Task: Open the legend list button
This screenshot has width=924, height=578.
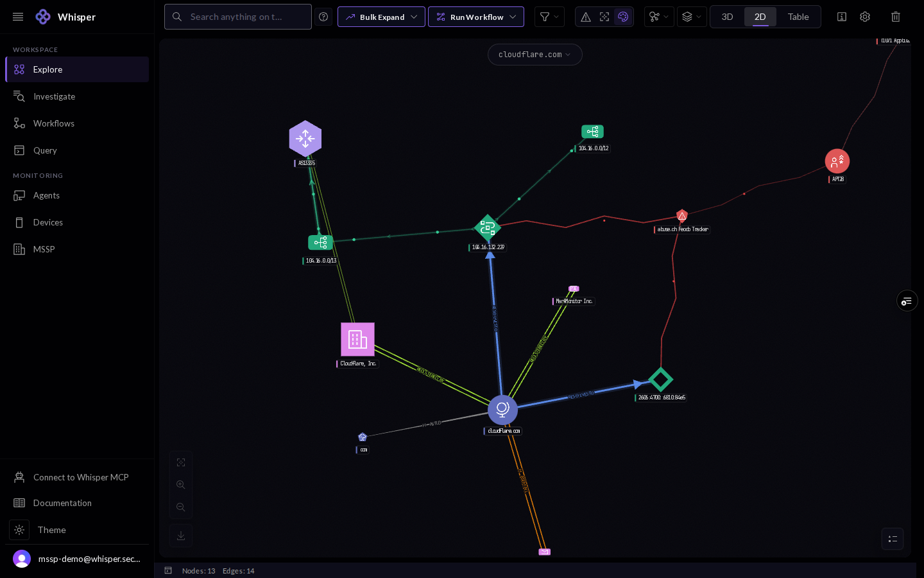Action: (893, 539)
